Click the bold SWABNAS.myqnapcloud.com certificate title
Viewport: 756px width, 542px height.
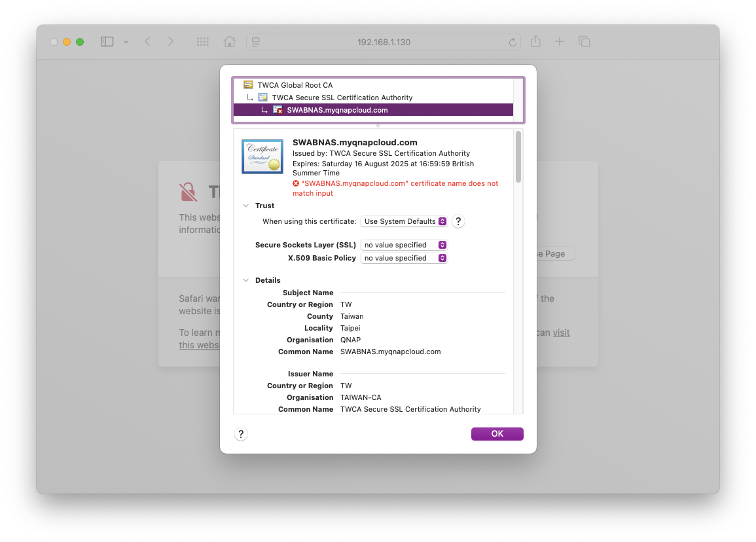(x=355, y=142)
